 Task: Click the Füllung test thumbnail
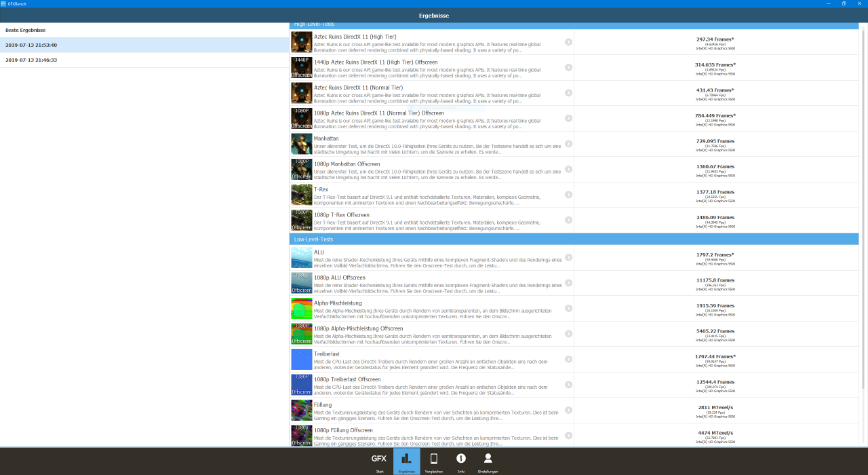[302, 410]
